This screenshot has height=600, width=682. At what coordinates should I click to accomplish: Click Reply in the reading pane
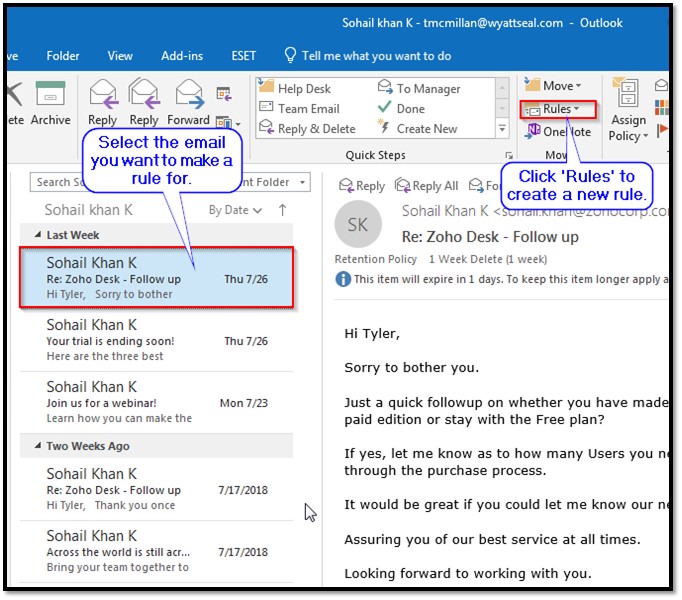click(362, 186)
